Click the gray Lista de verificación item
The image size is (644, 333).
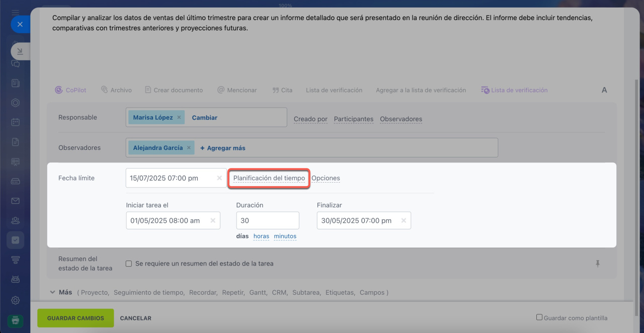(x=334, y=90)
